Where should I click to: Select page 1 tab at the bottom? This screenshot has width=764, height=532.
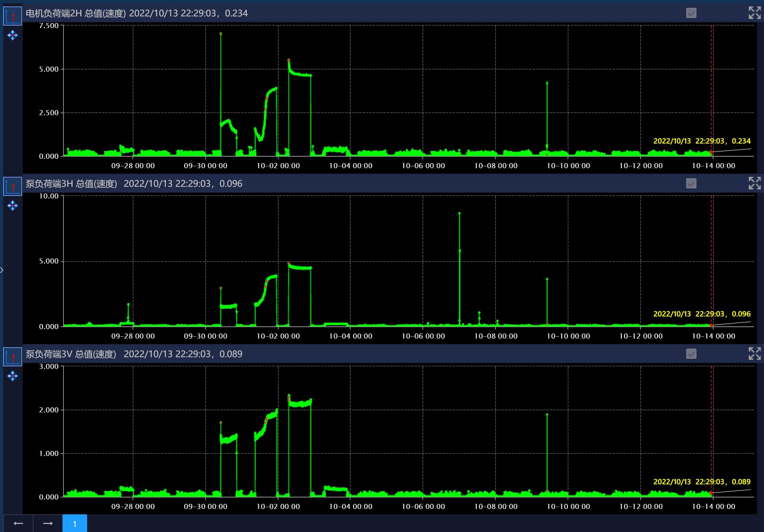pyautogui.click(x=75, y=523)
